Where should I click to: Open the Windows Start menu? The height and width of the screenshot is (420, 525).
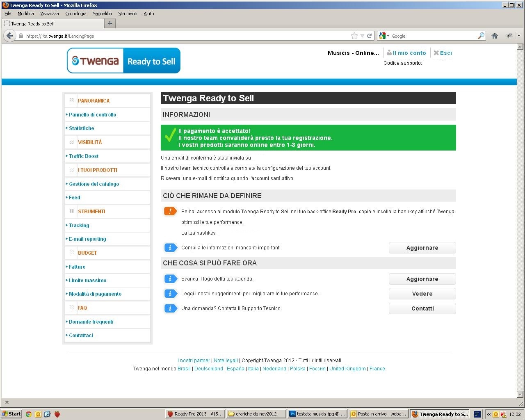11,414
